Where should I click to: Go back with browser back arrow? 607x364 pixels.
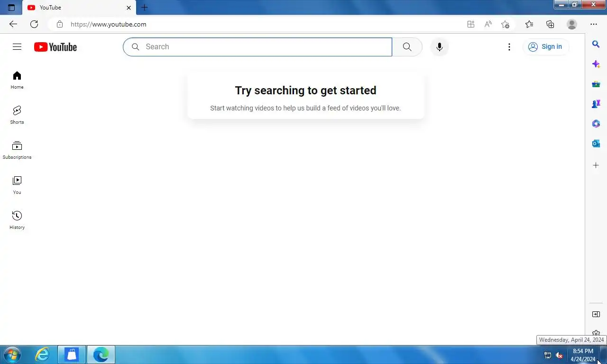point(13,24)
